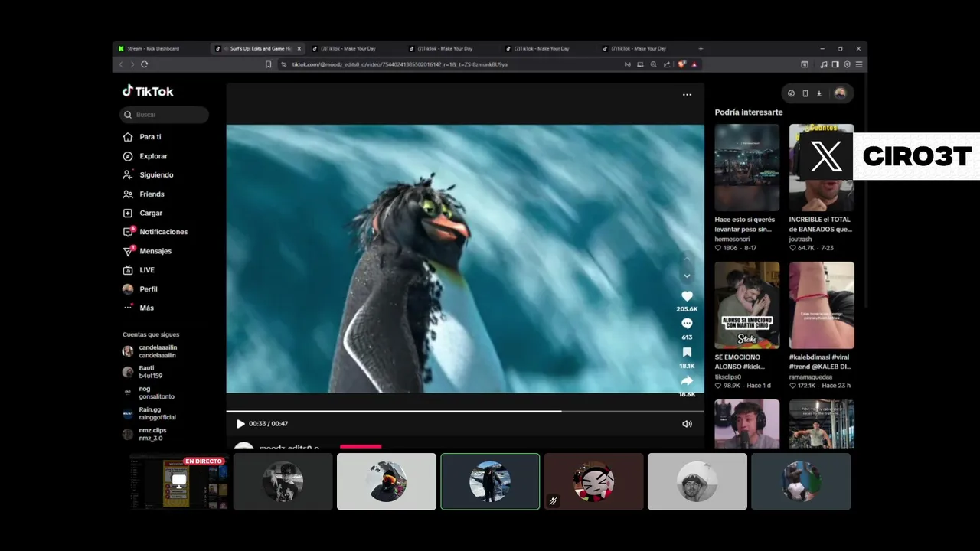Open Rain.gg rainggofficial account
Screen dimensions: 980x551
tap(149, 413)
